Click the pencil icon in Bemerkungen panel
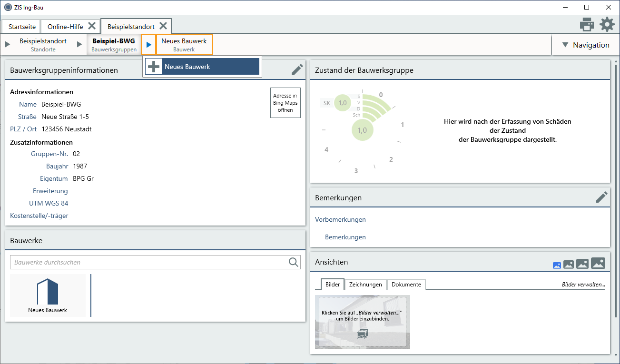 click(x=601, y=197)
